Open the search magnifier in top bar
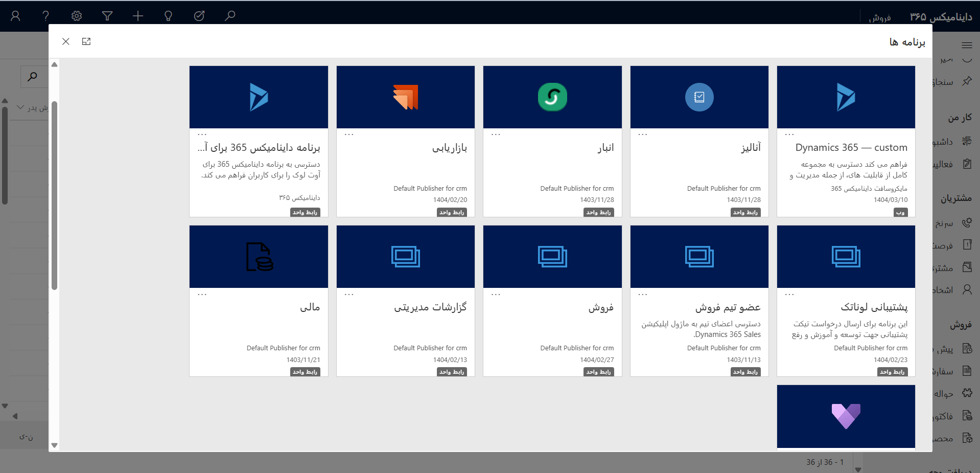The height and width of the screenshot is (473, 980). click(230, 16)
